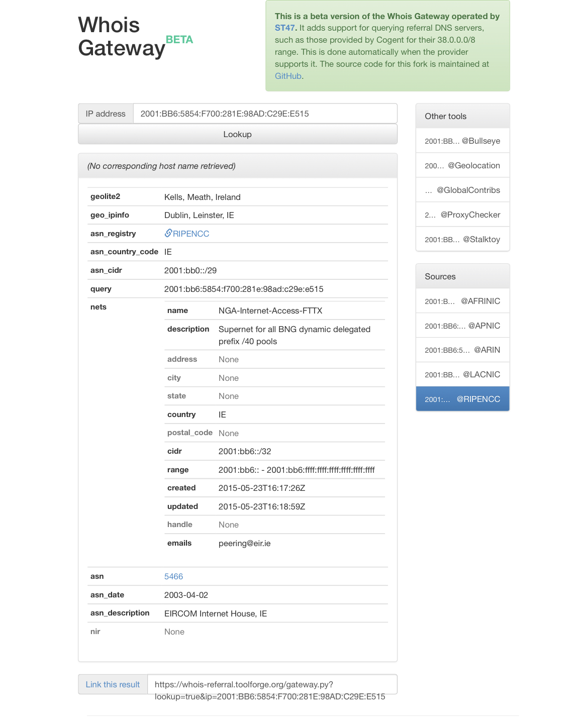
Task: Click the query value in results
Action: (x=244, y=289)
